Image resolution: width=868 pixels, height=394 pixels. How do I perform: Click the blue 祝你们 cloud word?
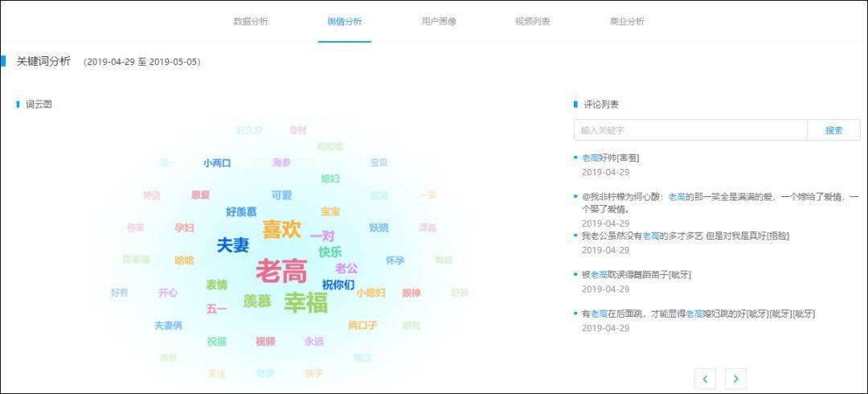pos(338,285)
